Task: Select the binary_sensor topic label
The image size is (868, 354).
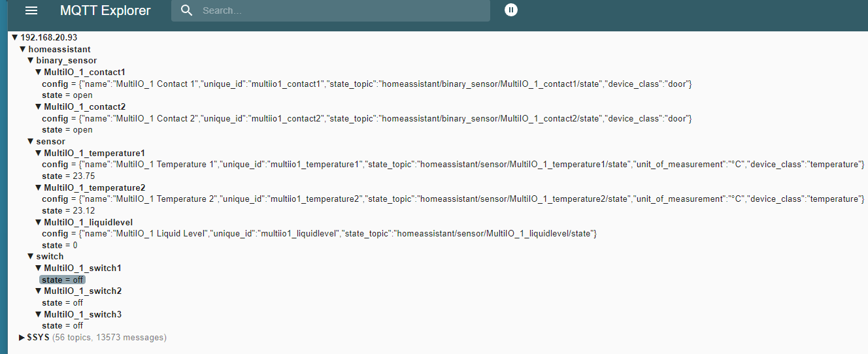Action: coord(67,61)
